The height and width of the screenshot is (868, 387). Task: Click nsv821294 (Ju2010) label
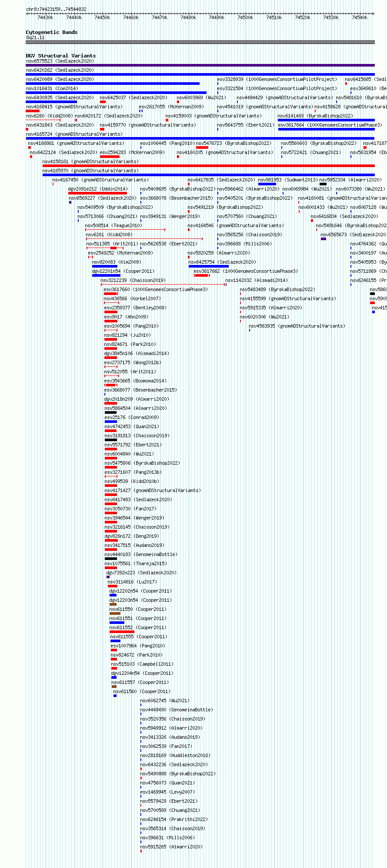[x=127, y=335]
